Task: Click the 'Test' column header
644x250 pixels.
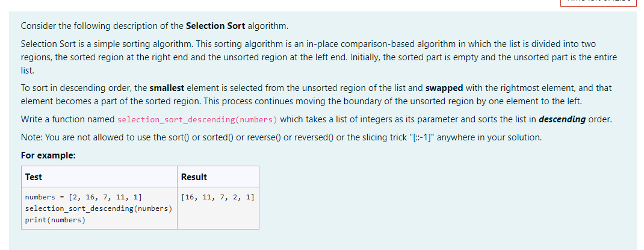Action: point(33,177)
